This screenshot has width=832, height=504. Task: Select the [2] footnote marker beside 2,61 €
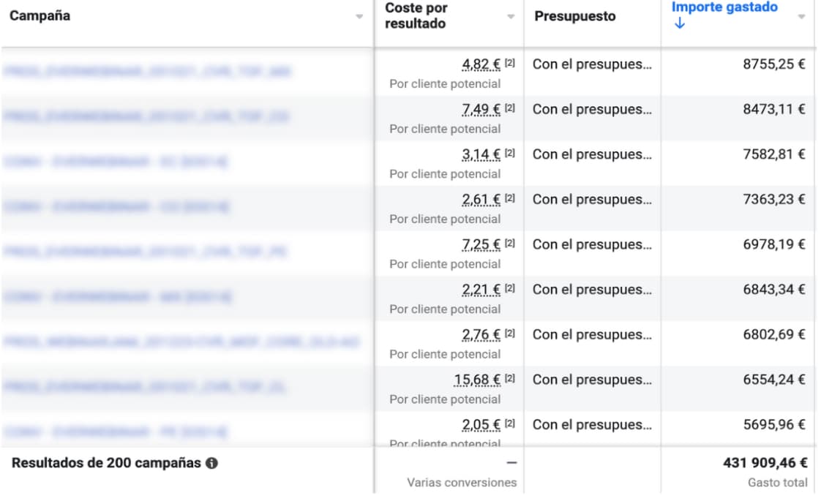click(510, 199)
